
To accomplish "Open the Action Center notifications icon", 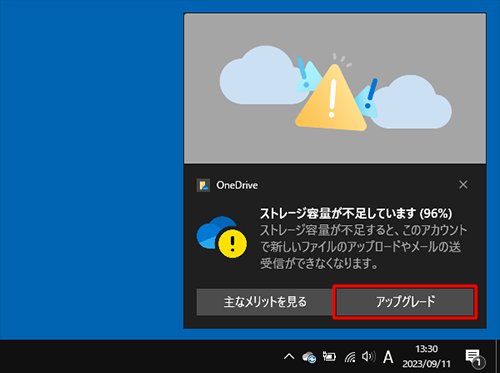I will pos(475,358).
